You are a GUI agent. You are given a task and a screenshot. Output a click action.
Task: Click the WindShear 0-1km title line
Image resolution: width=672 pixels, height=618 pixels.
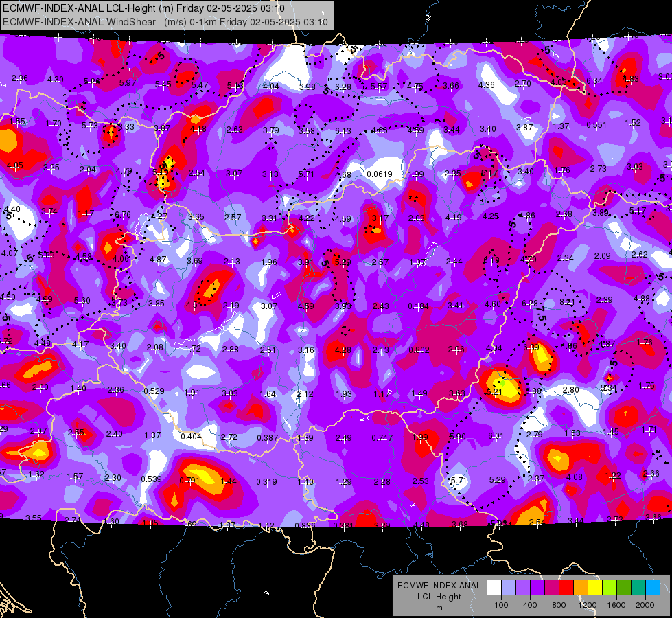165,22
